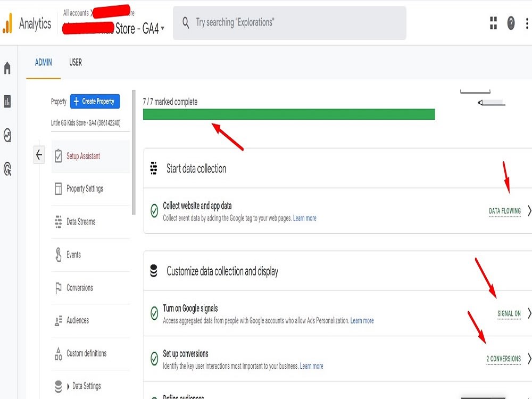Click the Create Property button
Viewport: 532px width, 399px height.
[x=95, y=101]
